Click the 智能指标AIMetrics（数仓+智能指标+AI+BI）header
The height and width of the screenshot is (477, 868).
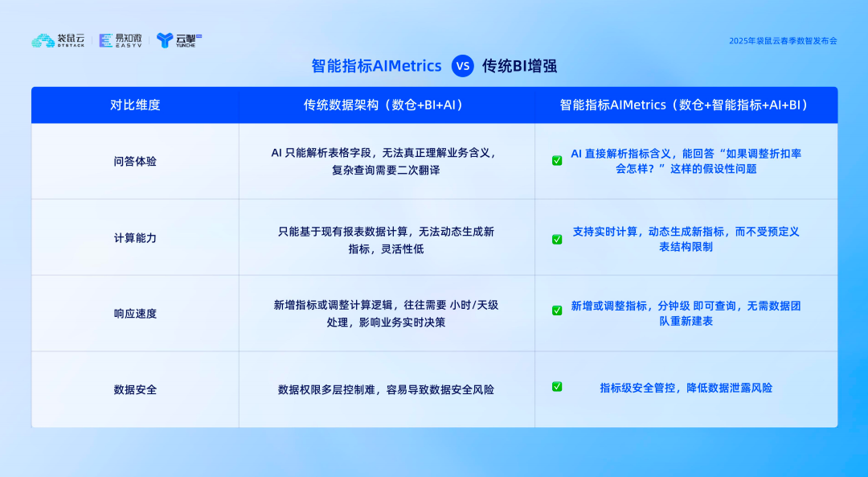tap(686, 105)
